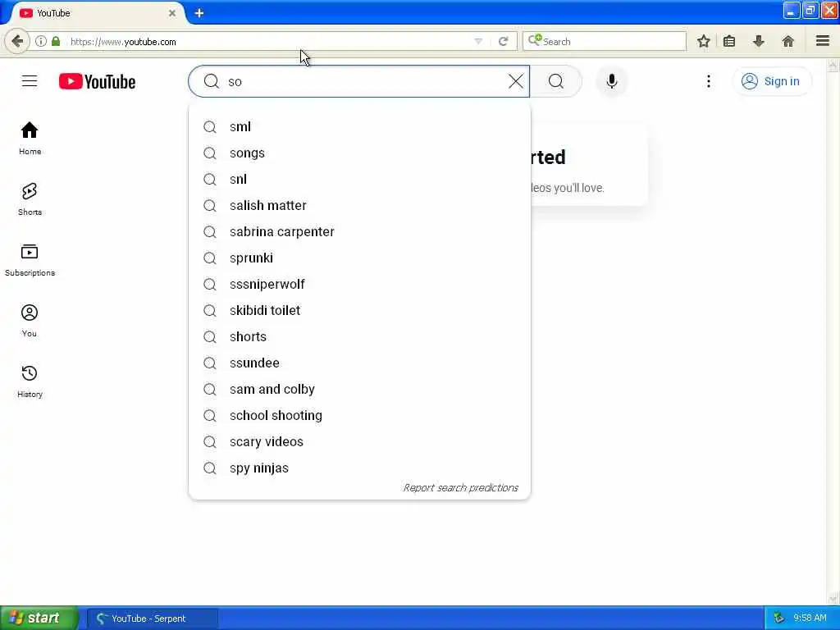Screen dimensions: 840x630
Task: Open the downloads arrow
Action: 759,41
